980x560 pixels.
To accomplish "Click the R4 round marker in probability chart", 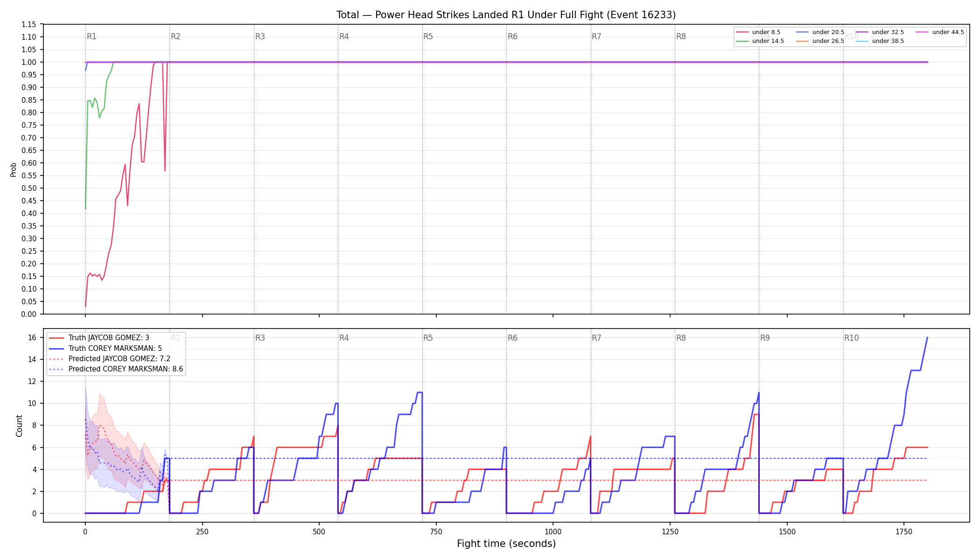I will [344, 36].
